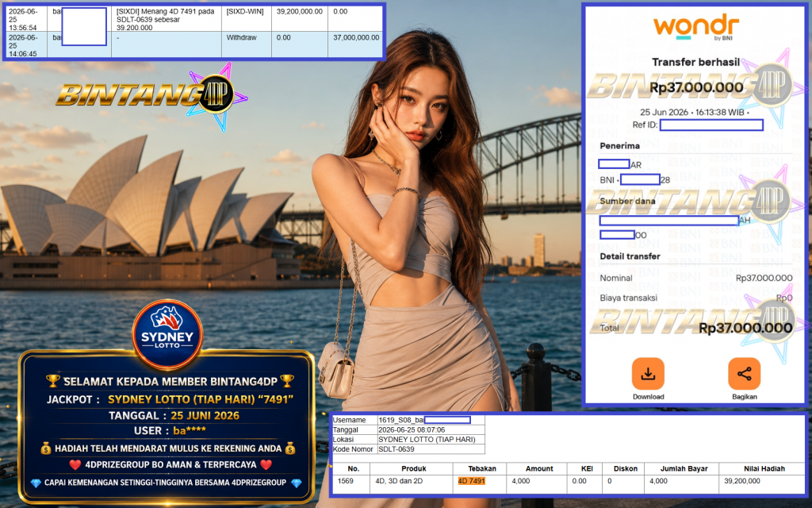812x508 pixels.
Task: Click the TANGGAL : 25 JUNI 2026 line
Action: pos(174,416)
